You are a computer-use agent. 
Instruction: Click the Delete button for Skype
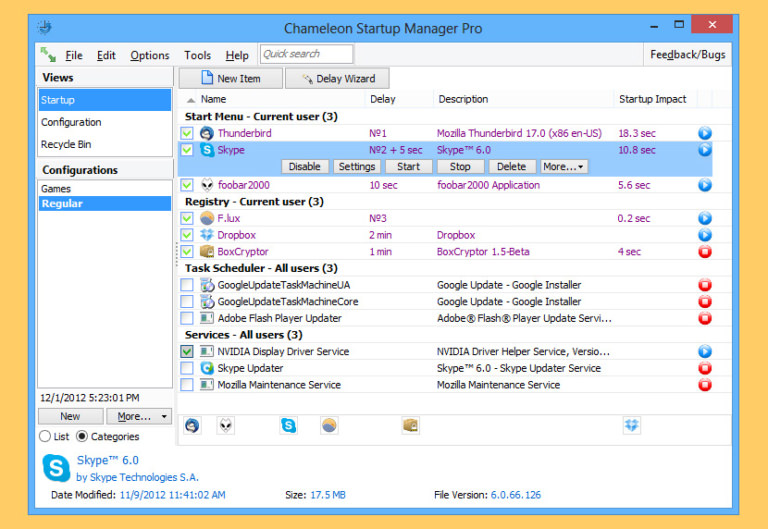(512, 167)
